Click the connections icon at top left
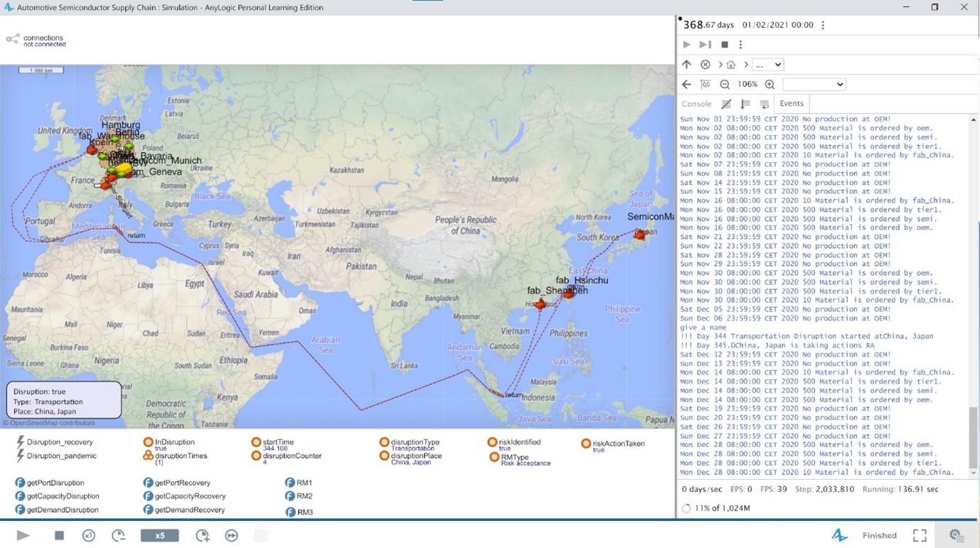The width and height of the screenshot is (980, 548). [13, 39]
